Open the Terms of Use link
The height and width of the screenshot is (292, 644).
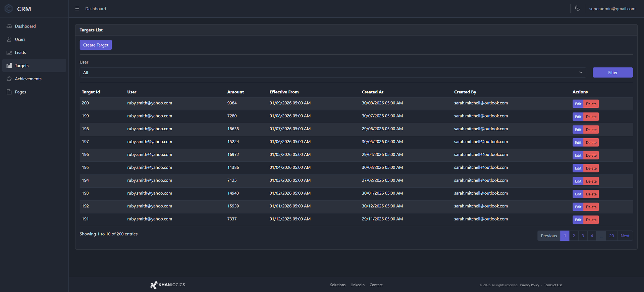click(553, 285)
